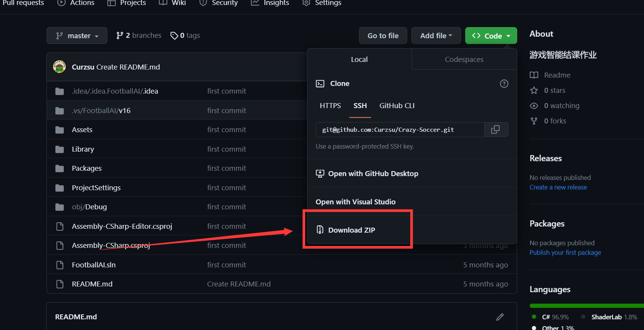
Task: Select the SSH clone option
Action: (x=360, y=106)
